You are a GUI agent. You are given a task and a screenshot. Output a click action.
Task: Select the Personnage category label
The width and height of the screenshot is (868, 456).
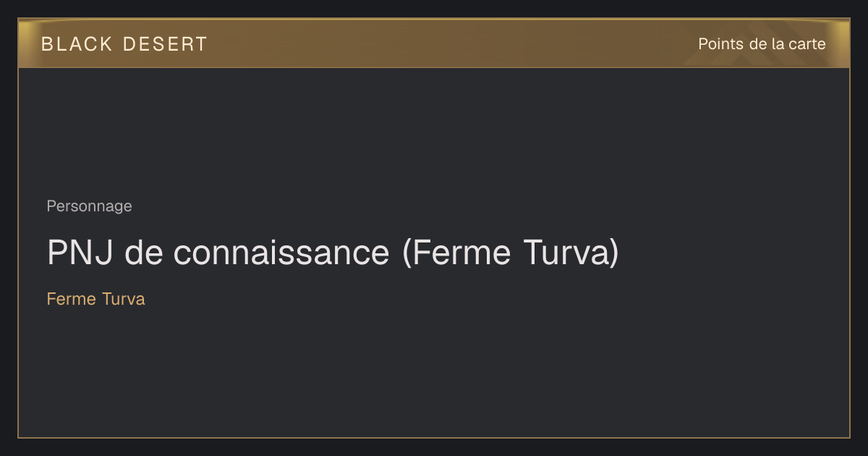pyautogui.click(x=89, y=206)
